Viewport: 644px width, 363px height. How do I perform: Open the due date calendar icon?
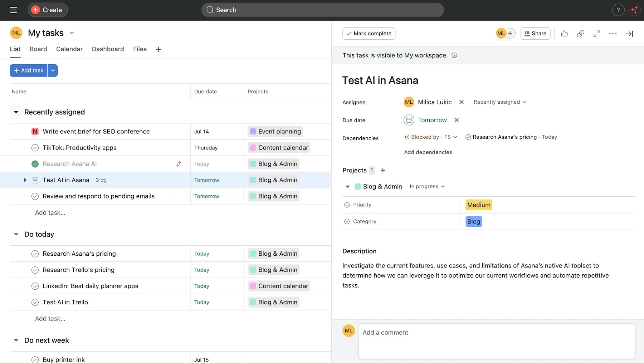click(409, 120)
